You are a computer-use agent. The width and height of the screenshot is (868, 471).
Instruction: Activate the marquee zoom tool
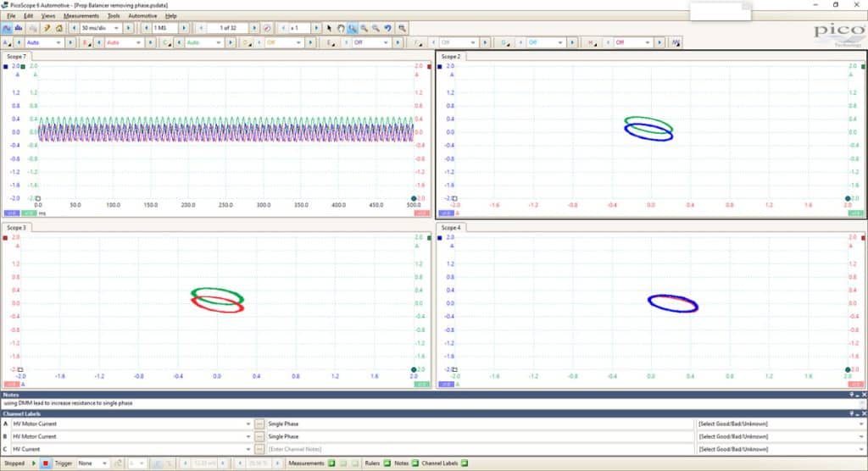pos(352,28)
